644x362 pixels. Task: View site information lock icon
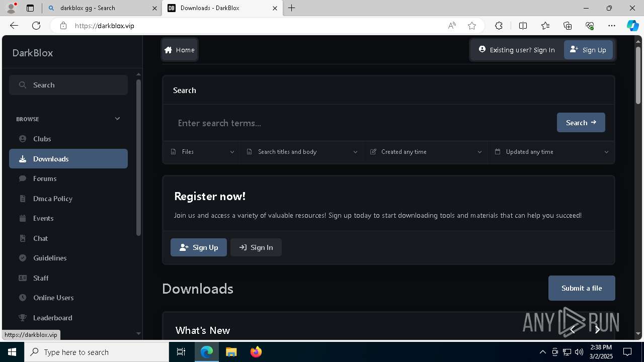[63, 26]
